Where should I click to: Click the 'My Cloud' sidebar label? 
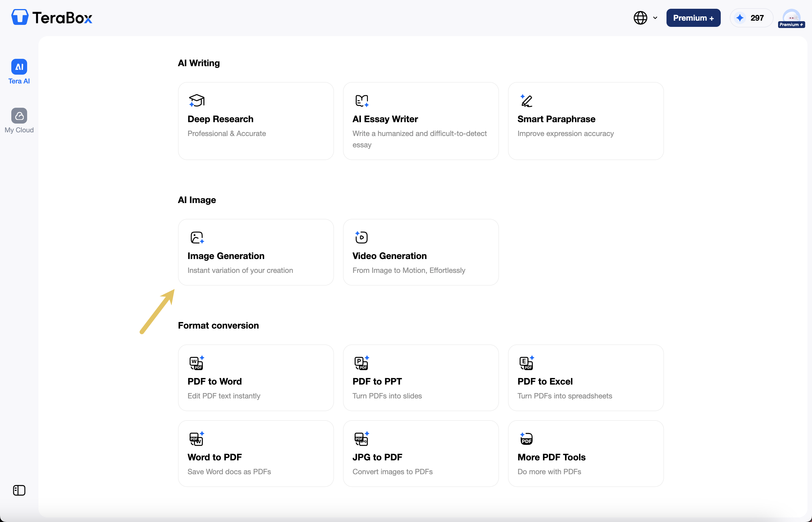(19, 130)
